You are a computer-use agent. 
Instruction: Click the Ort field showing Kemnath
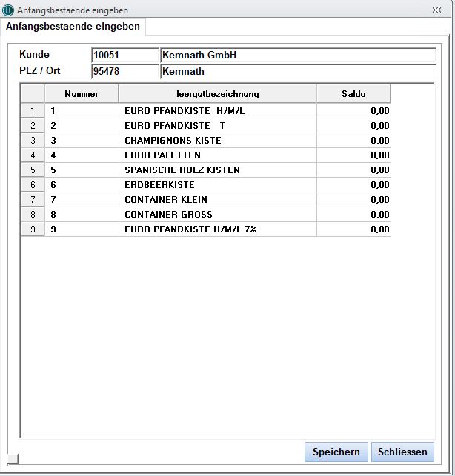(297, 72)
